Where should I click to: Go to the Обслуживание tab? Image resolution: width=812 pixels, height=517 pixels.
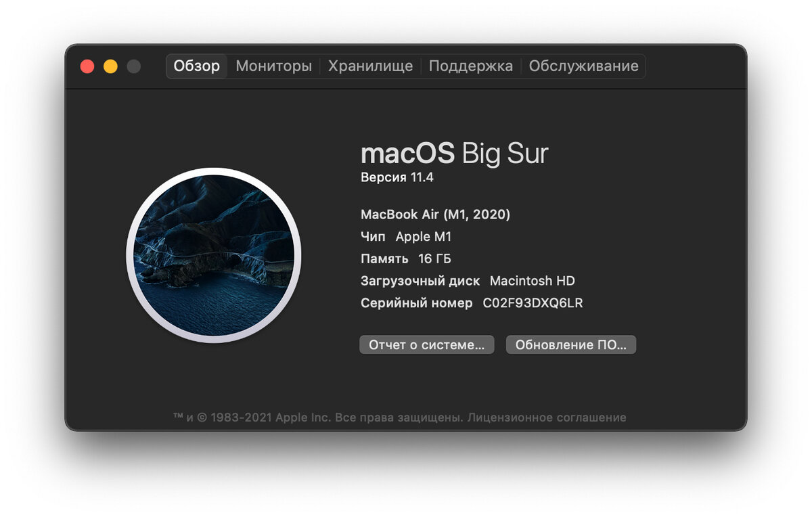coord(583,66)
